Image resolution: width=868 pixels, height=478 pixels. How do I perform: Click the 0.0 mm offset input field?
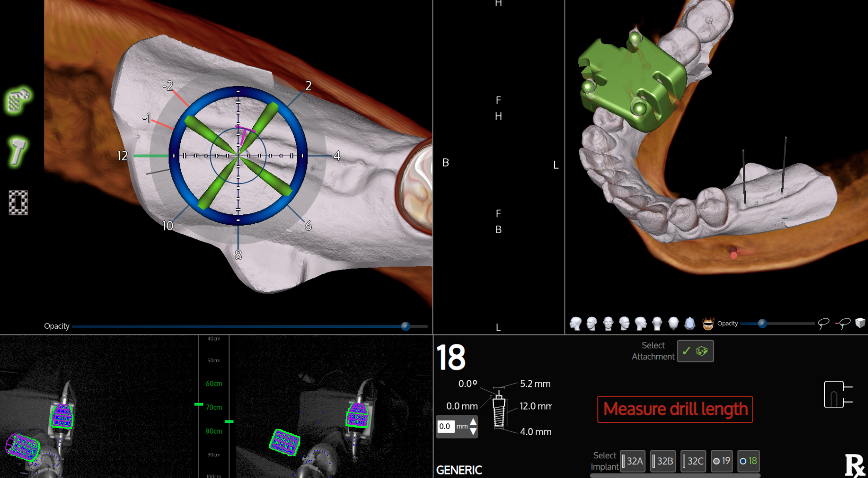[x=445, y=426]
